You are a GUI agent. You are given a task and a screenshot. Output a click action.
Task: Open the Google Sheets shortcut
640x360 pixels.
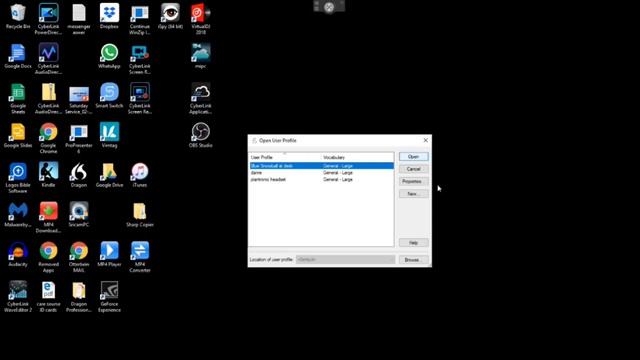[18, 98]
